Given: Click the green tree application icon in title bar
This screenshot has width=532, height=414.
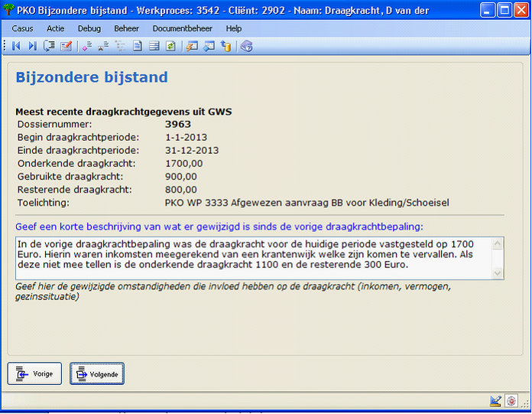Looking at the screenshot, I should (x=8, y=9).
